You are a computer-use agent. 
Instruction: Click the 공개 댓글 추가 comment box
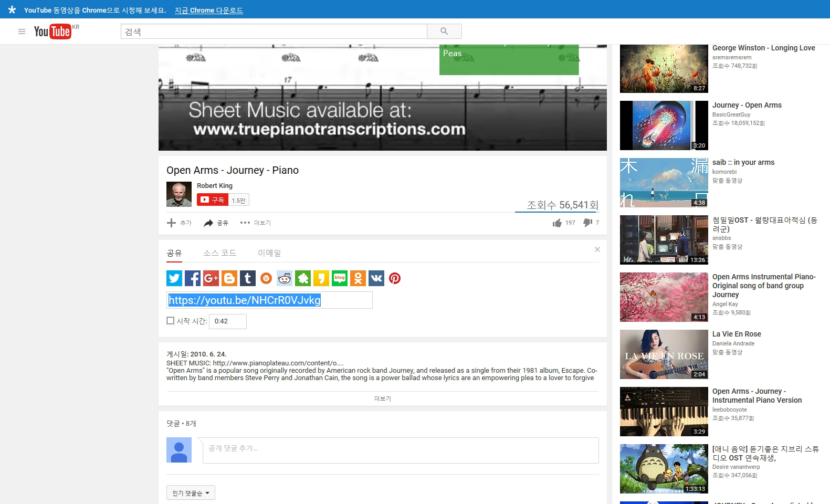[401, 450]
